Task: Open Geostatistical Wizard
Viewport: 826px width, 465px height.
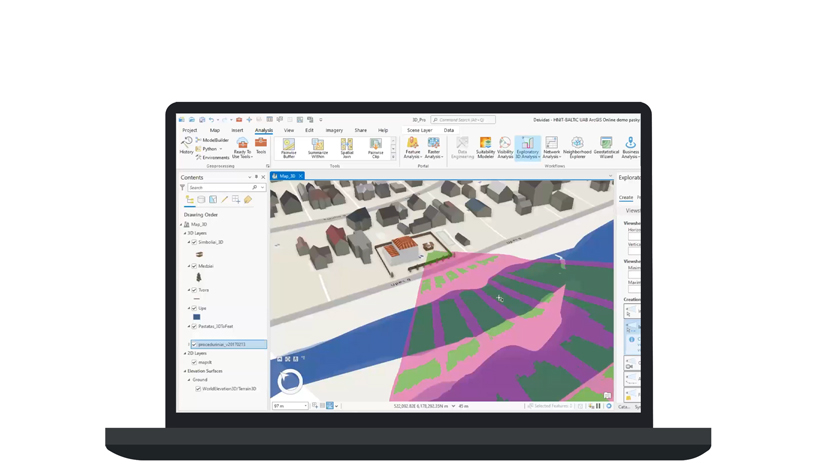Action: pos(606,148)
